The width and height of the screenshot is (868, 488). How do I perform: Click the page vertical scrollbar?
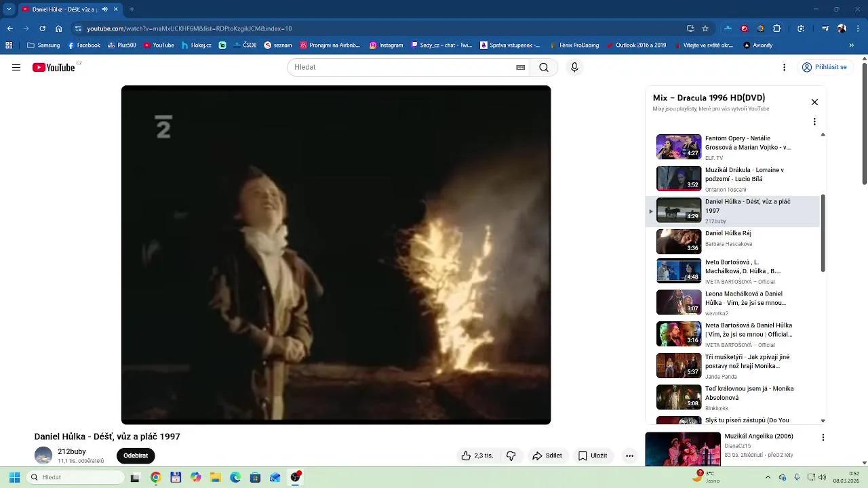click(864, 123)
